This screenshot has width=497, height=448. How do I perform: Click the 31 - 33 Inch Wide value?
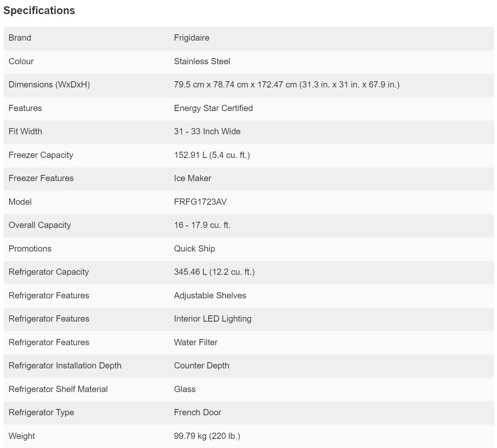pos(207,131)
